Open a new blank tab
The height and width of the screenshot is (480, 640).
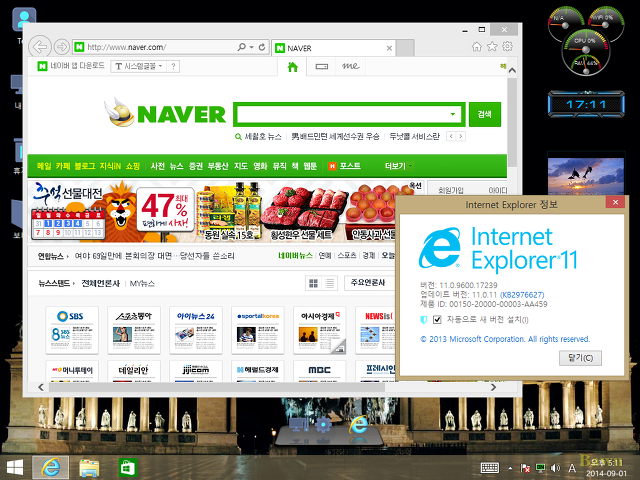coord(405,48)
